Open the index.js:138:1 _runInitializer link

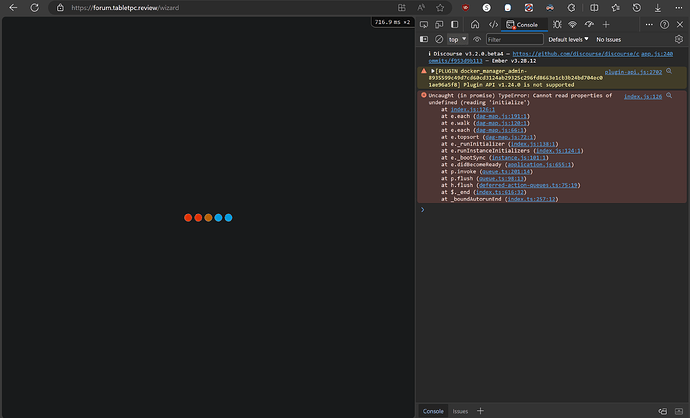[x=533, y=144]
